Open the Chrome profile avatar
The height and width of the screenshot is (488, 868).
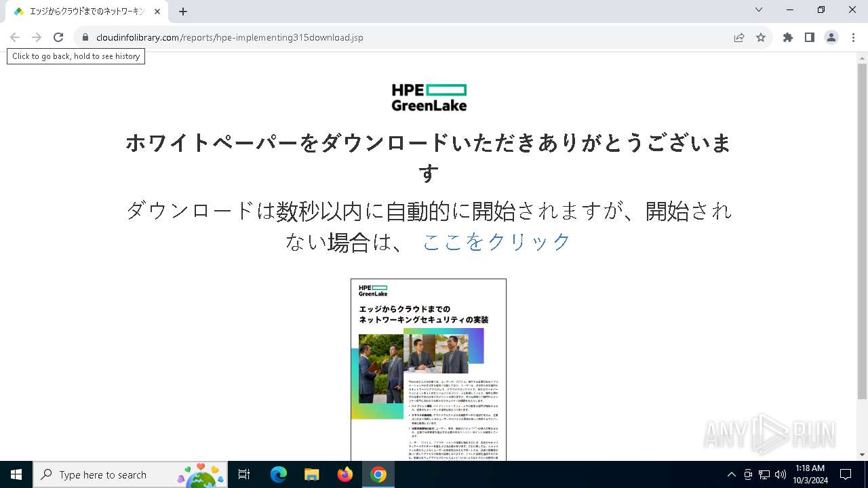coord(831,37)
